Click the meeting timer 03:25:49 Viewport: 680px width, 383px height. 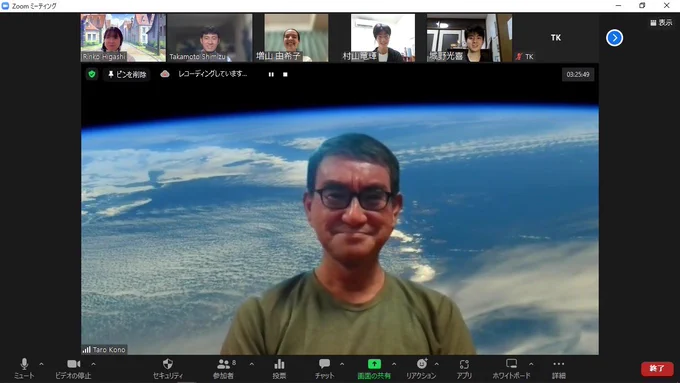[578, 75]
